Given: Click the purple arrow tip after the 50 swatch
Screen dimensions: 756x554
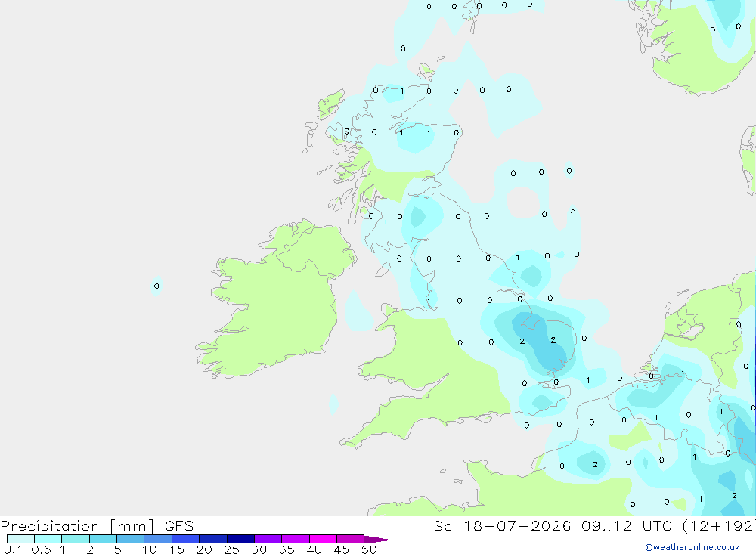Looking at the screenshot, I should coord(377,540).
